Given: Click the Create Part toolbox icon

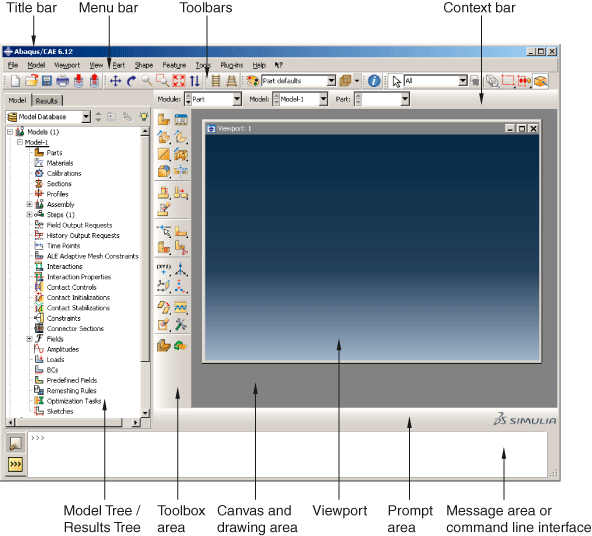Looking at the screenshot, I should 163,120.
